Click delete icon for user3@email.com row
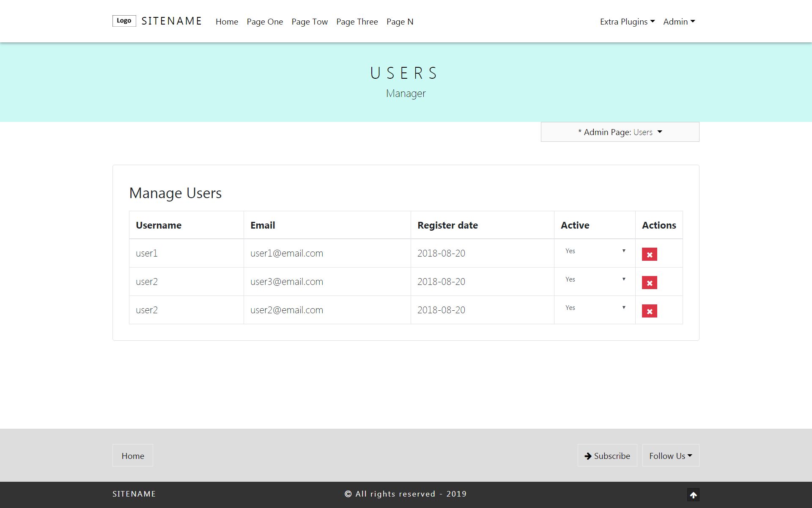 pyautogui.click(x=649, y=283)
